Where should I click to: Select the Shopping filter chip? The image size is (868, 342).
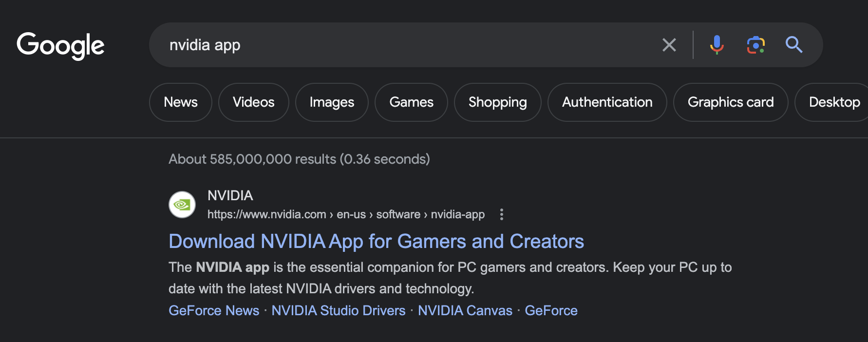click(498, 102)
